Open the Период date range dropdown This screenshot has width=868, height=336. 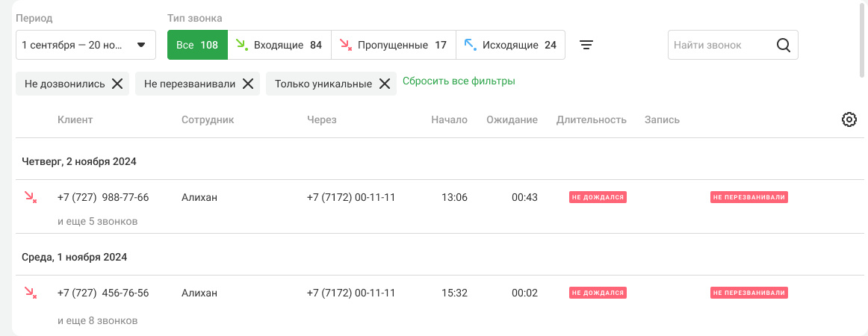tap(85, 45)
